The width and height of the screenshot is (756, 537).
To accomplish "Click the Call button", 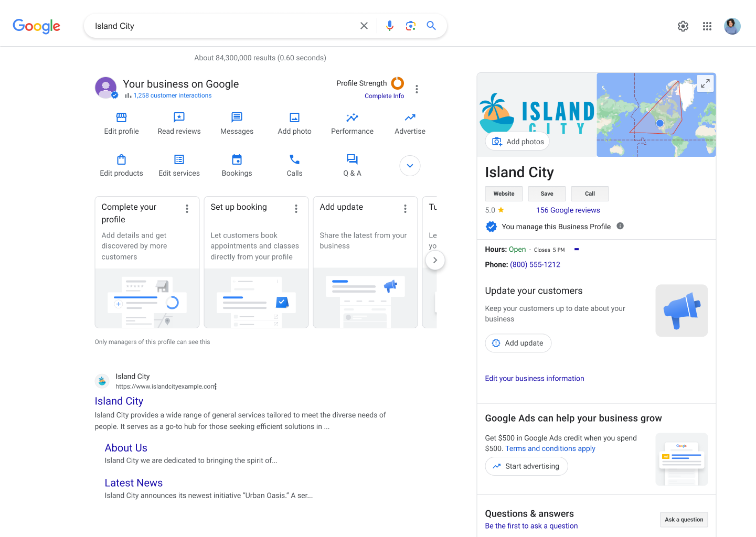I will (x=590, y=194).
